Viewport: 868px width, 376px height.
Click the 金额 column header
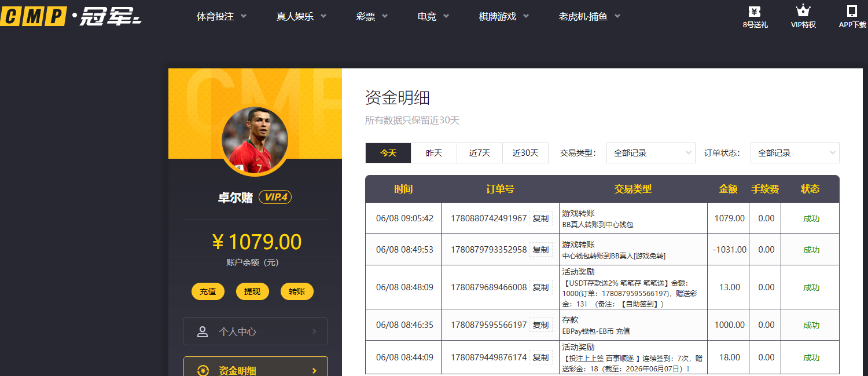(x=728, y=189)
